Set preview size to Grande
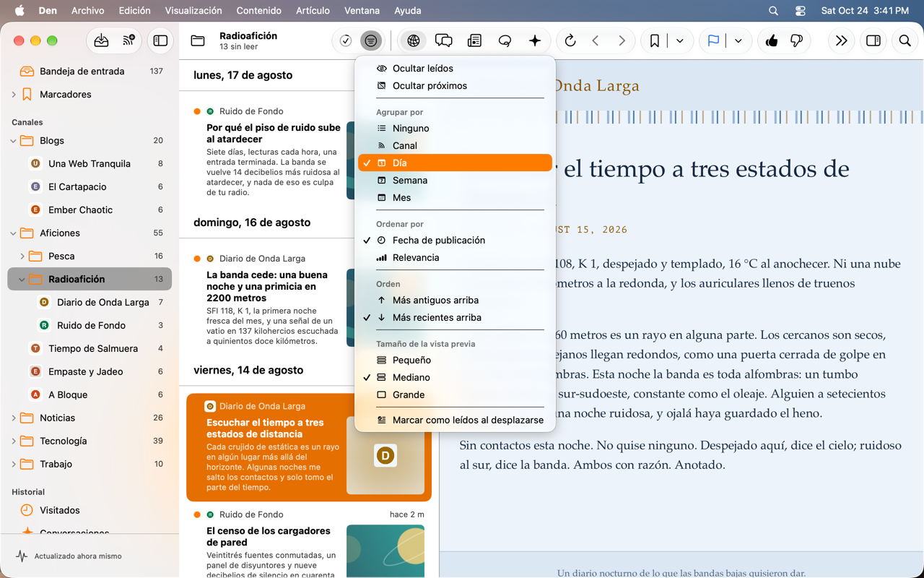 tap(455, 394)
